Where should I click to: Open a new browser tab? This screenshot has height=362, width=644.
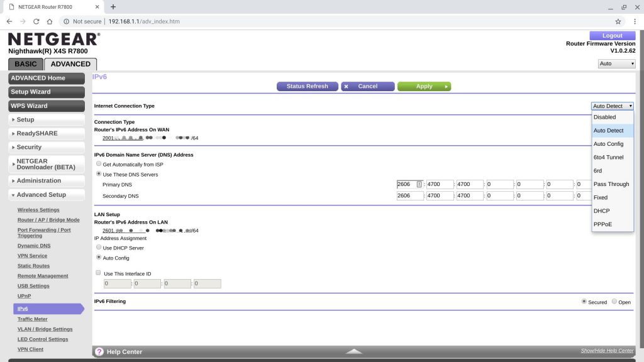click(x=113, y=6)
